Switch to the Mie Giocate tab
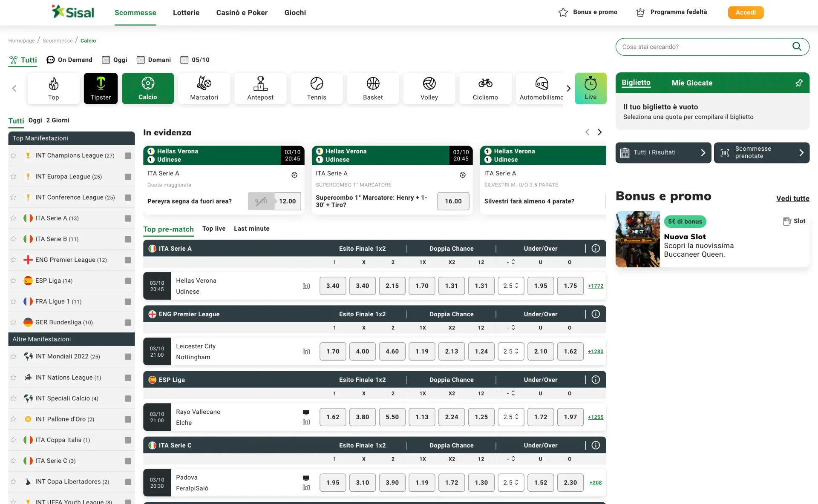This screenshot has width=818, height=504. [x=692, y=83]
